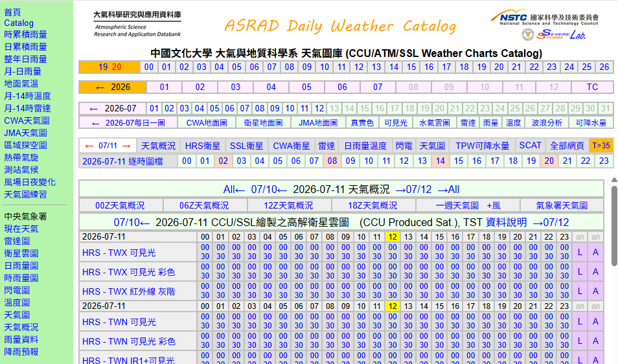This screenshot has height=364, width=618.
Task: Click L link in HRS - TWX 紅外線 灰階 row
Action: point(580,291)
